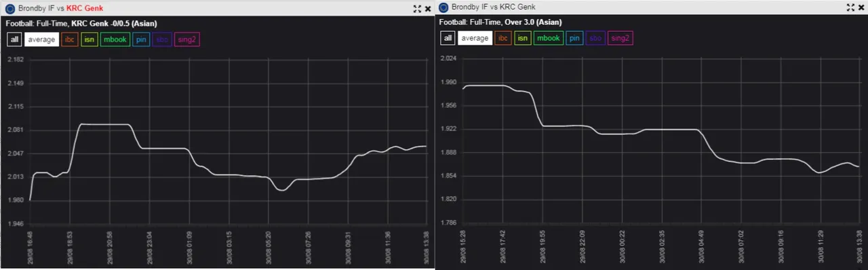Toggle 'isn' bookmaker in Over 3.0 chart
868x270 pixels.
522,38
